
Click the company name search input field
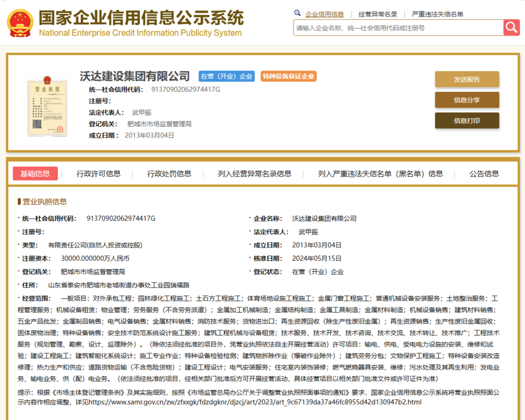(x=398, y=28)
